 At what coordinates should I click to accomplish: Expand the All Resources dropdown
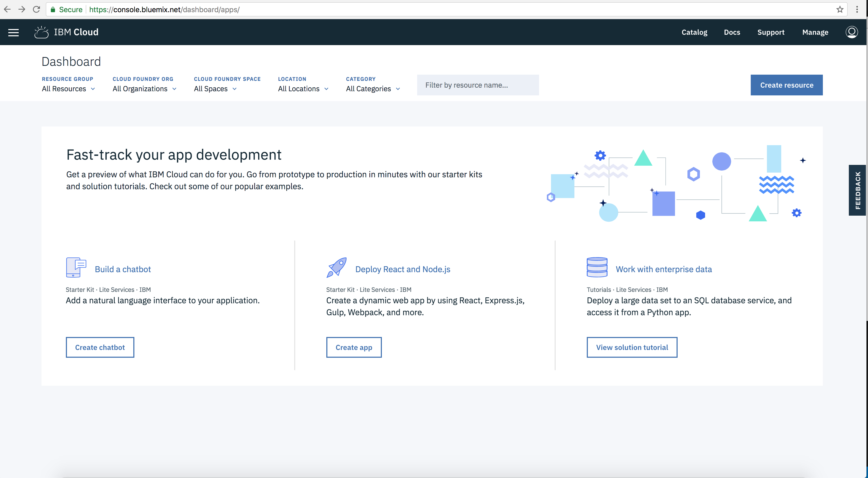tap(68, 89)
